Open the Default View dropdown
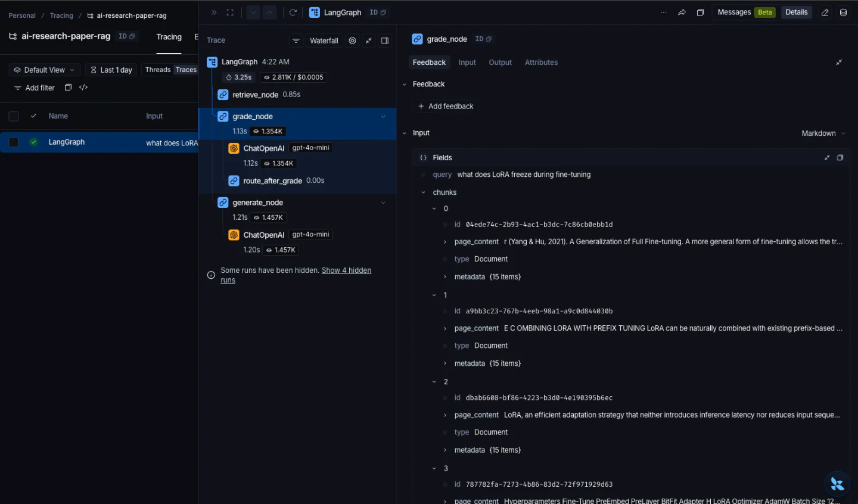This screenshot has height=504, width=858. coord(44,70)
